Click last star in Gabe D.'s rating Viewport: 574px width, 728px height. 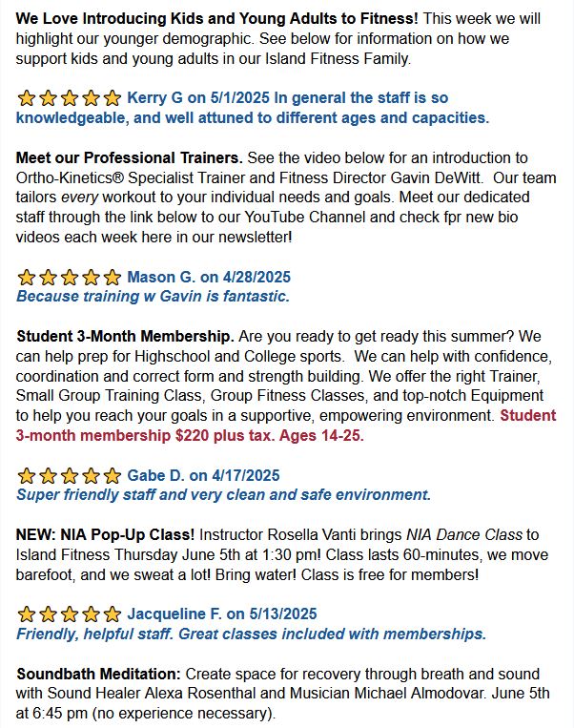point(113,475)
